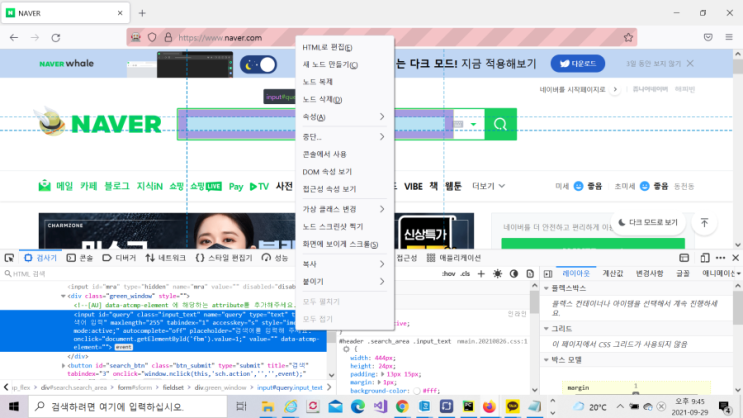This screenshot has height=418, width=743.
Task: Toggle the dark mode switch in the banner
Action: [x=258, y=64]
